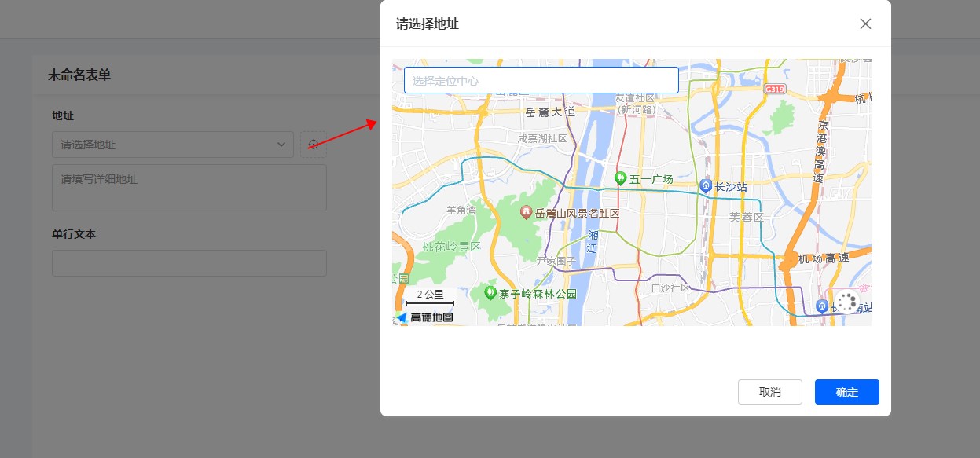The image size is (980, 458).
Task: Close the 请选择地址 dialog with X
Action: (865, 24)
